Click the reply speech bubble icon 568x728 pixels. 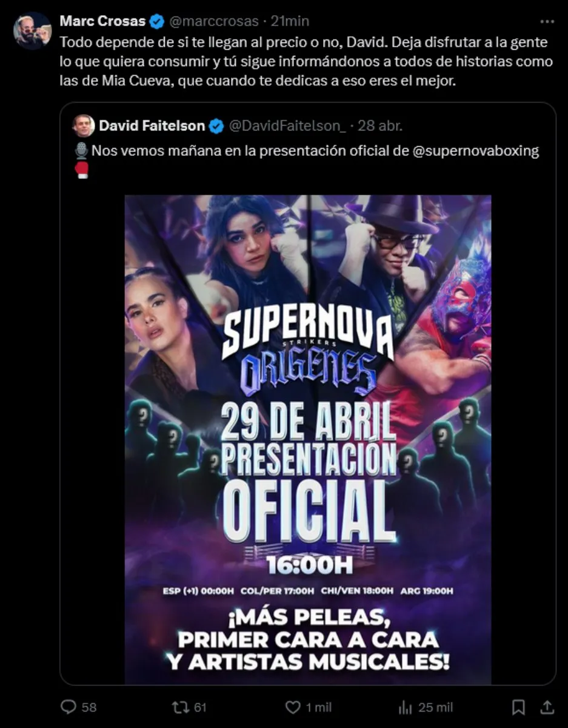tap(69, 707)
